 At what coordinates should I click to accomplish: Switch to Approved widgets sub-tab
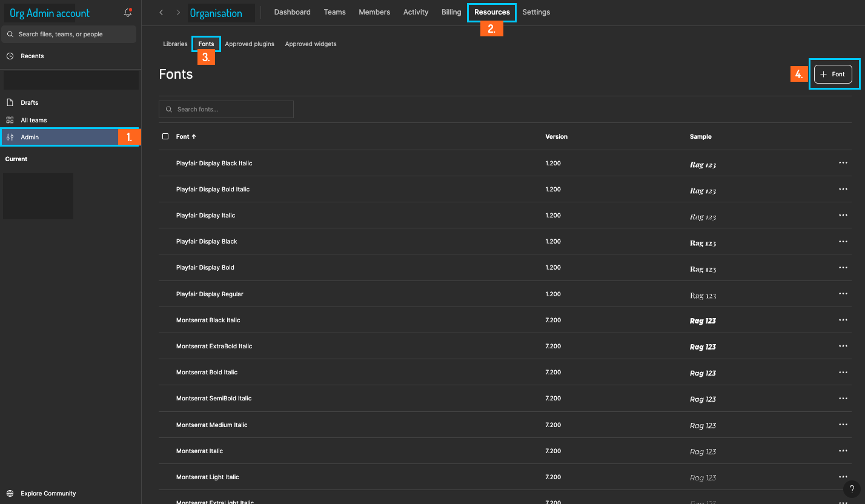coord(311,44)
